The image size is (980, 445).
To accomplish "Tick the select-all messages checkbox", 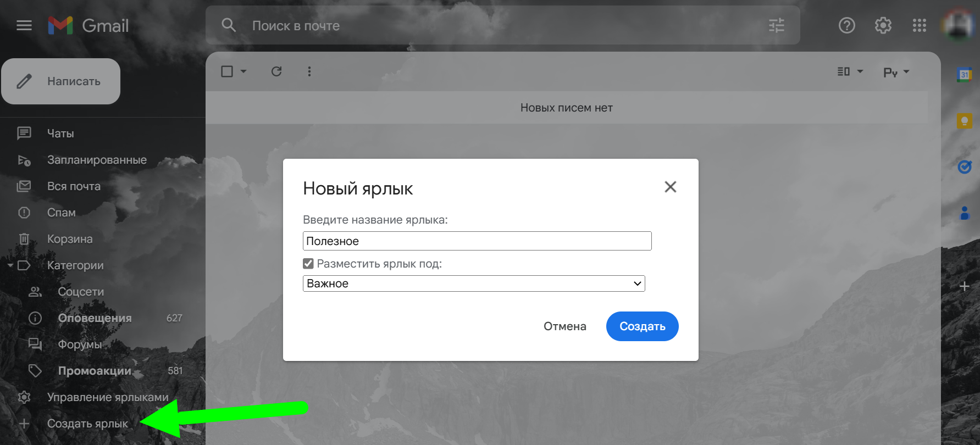I will tap(227, 71).
